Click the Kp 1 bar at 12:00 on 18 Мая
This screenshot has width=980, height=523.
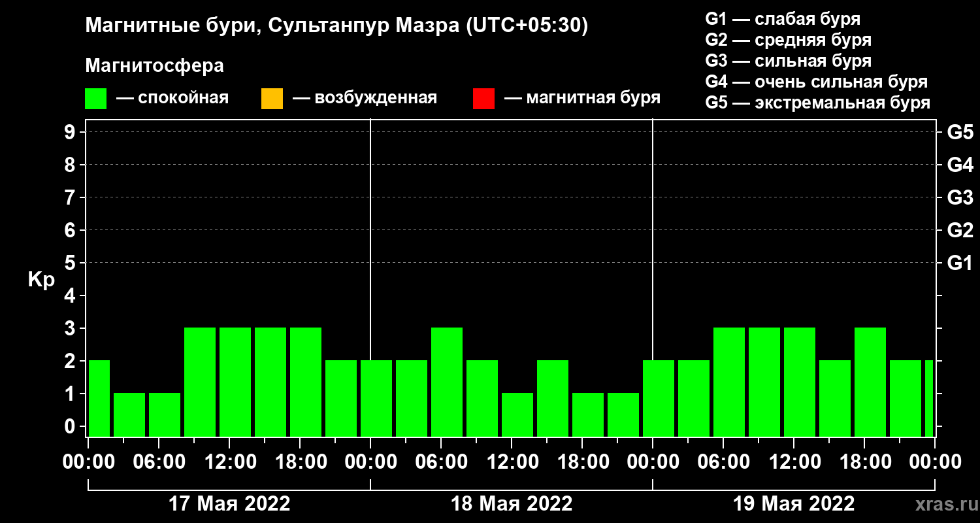517,415
